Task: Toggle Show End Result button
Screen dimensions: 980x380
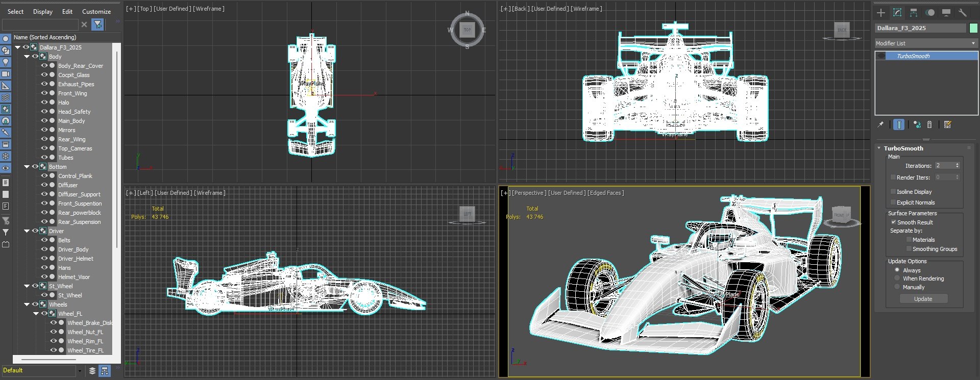Action: click(899, 124)
